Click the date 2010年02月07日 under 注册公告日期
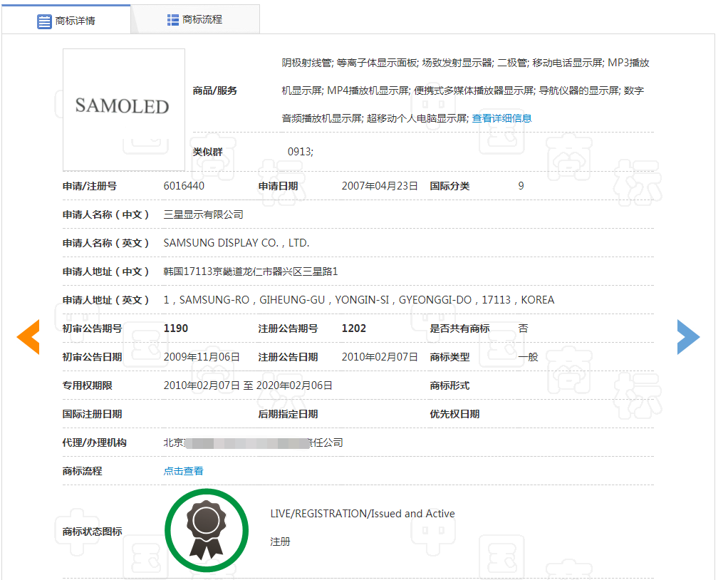Screen dimensions: 728x580 380,357
